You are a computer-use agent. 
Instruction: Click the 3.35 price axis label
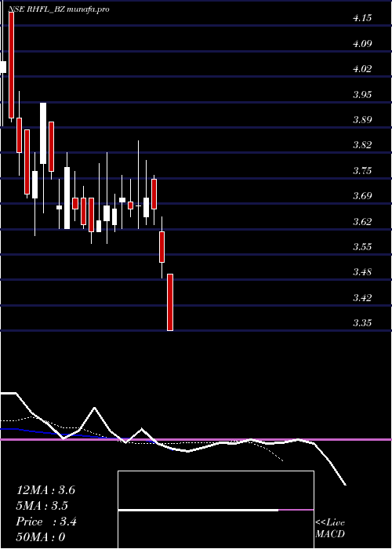362,322
